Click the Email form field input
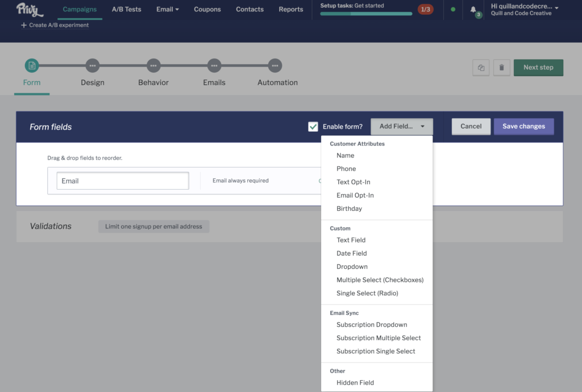Screen dimensions: 582x392 pyautogui.click(x=123, y=181)
